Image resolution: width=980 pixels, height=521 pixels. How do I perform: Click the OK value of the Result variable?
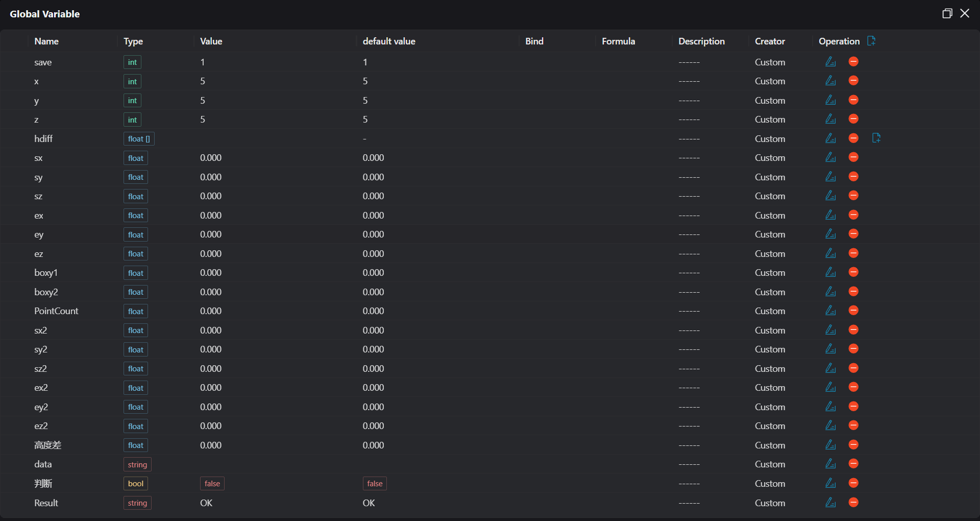pyautogui.click(x=206, y=503)
